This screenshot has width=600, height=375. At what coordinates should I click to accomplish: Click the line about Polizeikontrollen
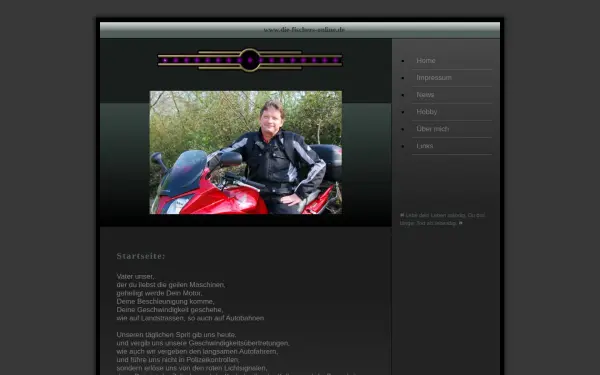click(x=178, y=360)
